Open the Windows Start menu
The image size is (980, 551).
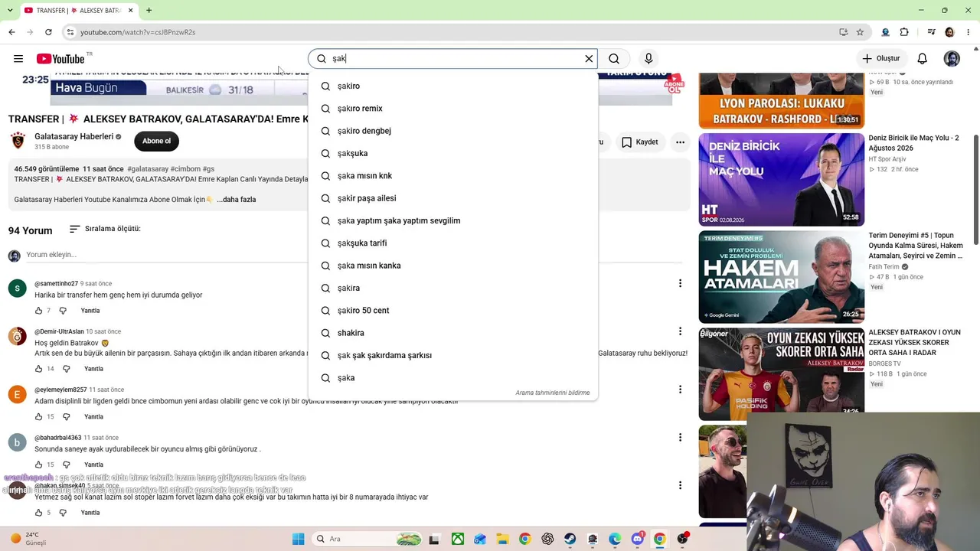(x=298, y=539)
